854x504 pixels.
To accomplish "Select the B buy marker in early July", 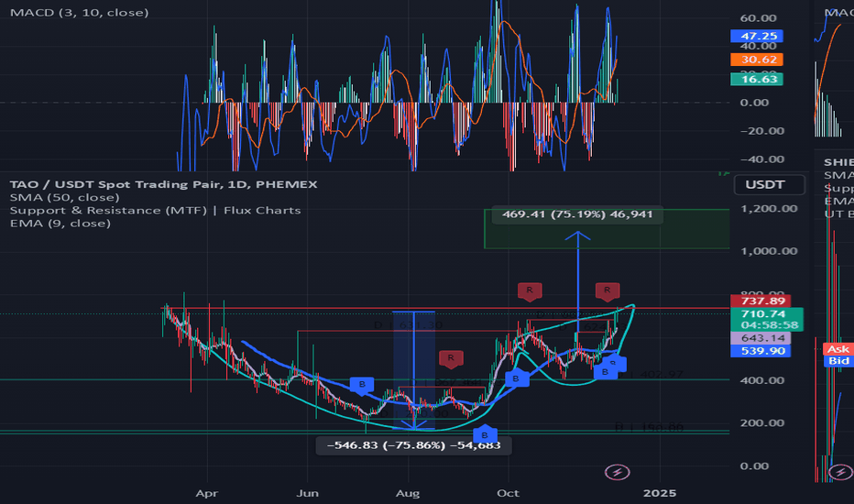I will point(362,385).
